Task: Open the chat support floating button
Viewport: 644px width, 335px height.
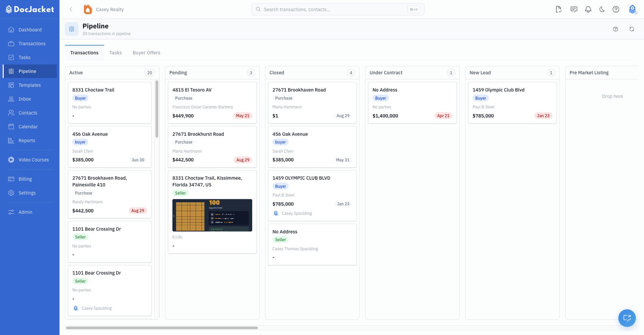Action: [x=627, y=318]
